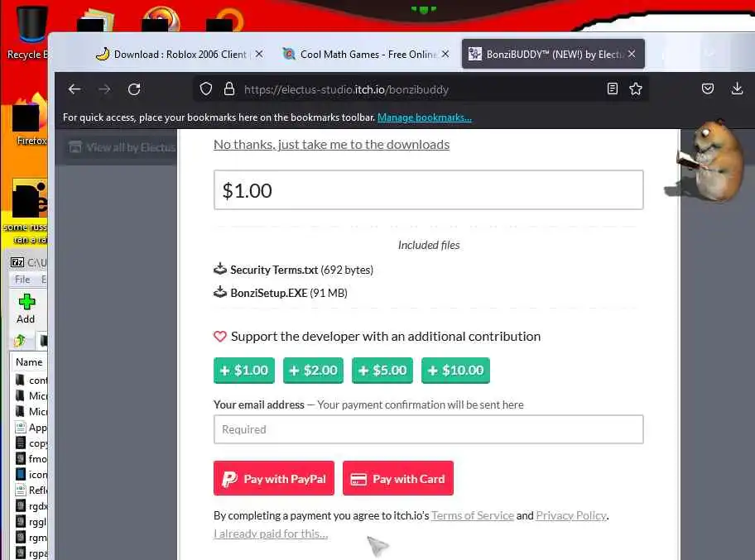The height and width of the screenshot is (560, 755).
Task: Add a $5.00 contribution
Action: 382,371
